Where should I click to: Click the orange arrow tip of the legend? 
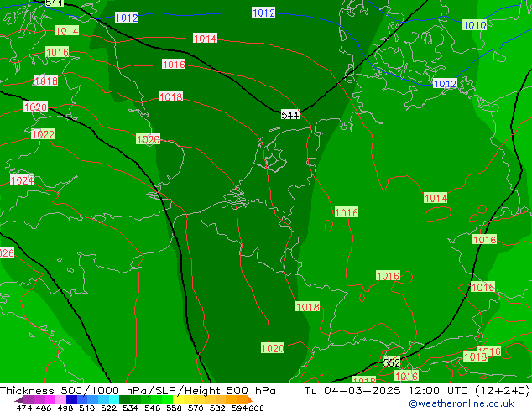250,400
